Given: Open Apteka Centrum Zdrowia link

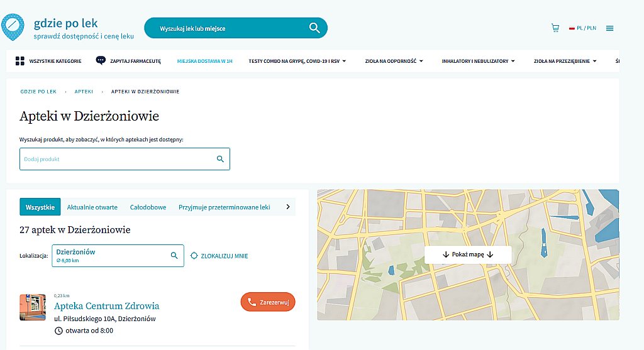Looking at the screenshot, I should point(106,305).
